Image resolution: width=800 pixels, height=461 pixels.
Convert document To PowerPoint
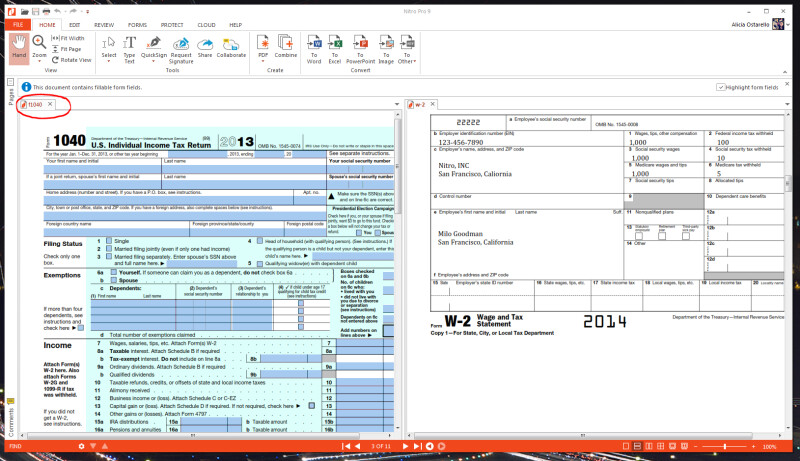360,49
